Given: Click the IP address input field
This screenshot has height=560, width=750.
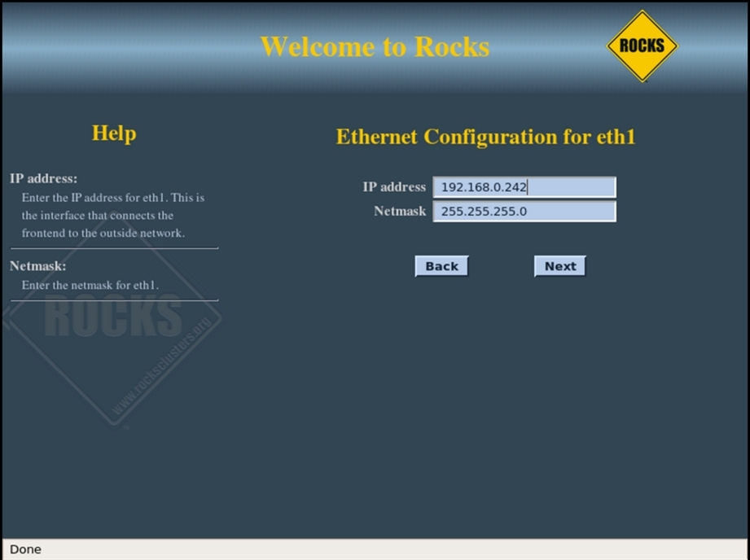Looking at the screenshot, I should pyautogui.click(x=524, y=187).
